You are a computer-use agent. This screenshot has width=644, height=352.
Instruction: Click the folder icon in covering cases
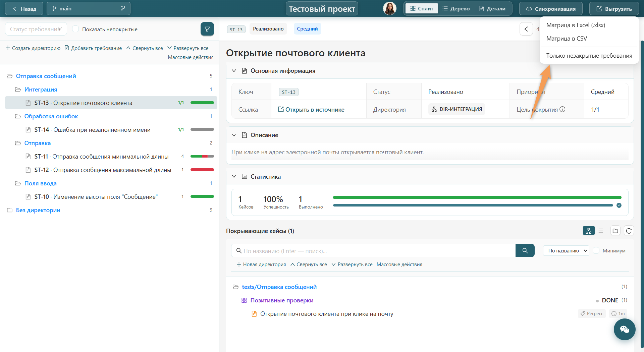(x=615, y=231)
